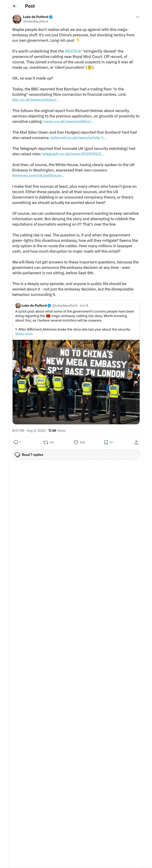Open the embassy protest photo

pos(76,382)
